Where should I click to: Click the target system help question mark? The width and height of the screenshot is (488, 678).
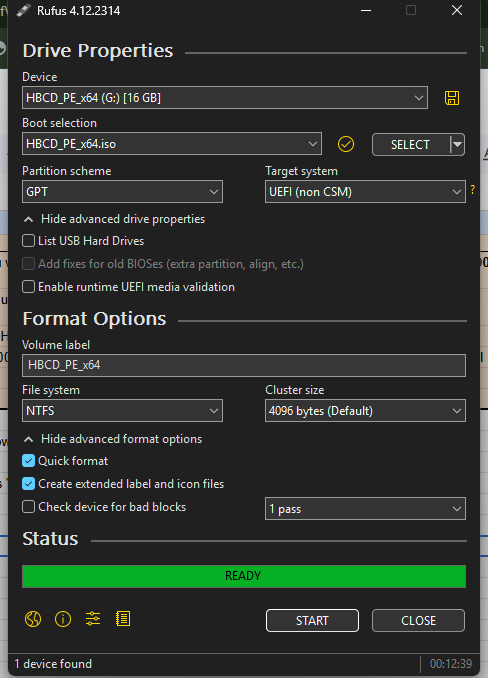pyautogui.click(x=472, y=189)
